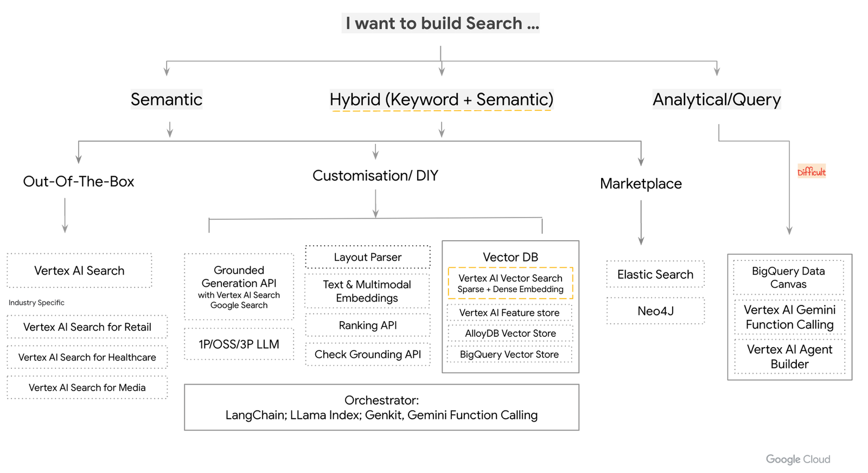Select the Vertex AI Vector Search box

point(510,283)
